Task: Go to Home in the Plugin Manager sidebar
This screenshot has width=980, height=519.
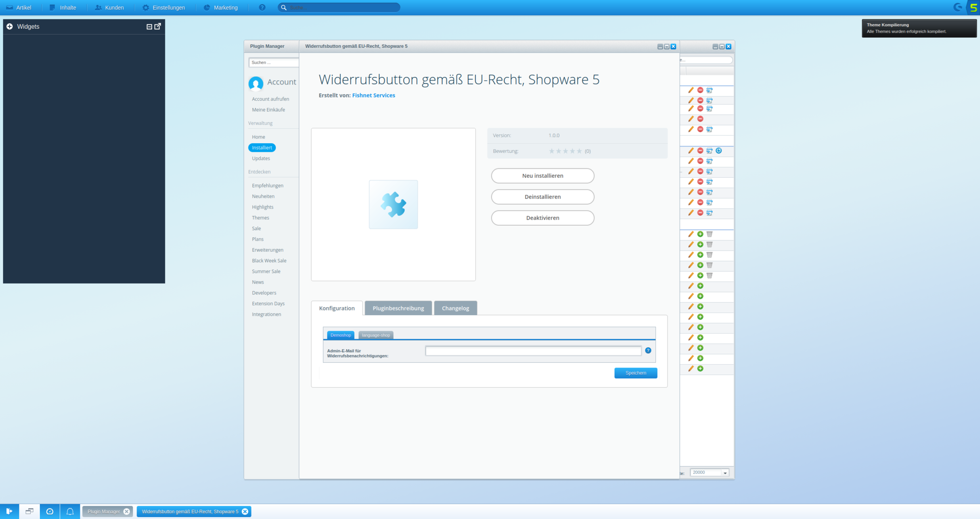Action: (x=259, y=137)
